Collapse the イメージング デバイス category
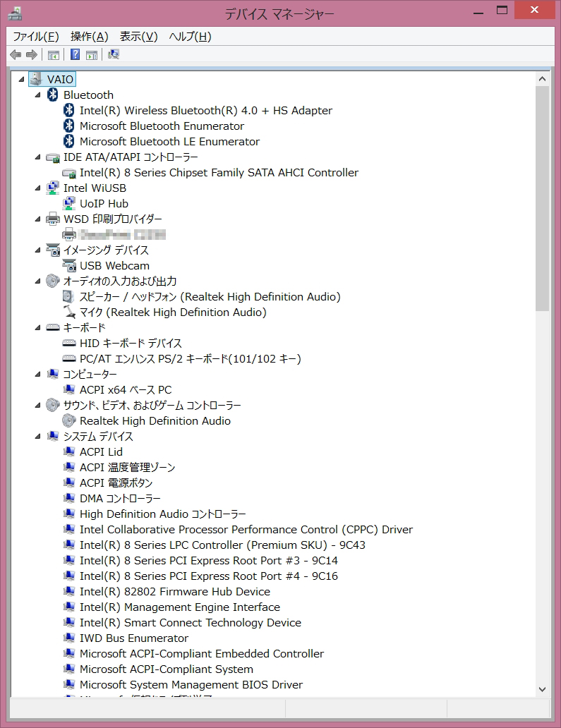Image resolution: width=561 pixels, height=728 pixels. click(x=37, y=250)
